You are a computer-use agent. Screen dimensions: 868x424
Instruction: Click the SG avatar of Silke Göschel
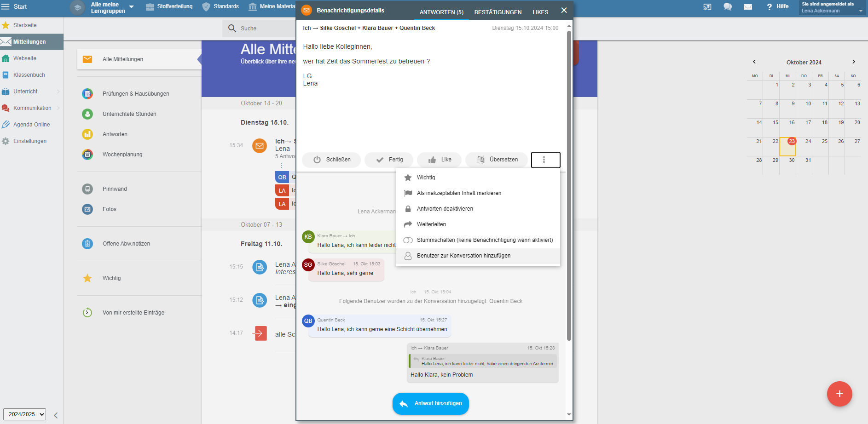308,265
